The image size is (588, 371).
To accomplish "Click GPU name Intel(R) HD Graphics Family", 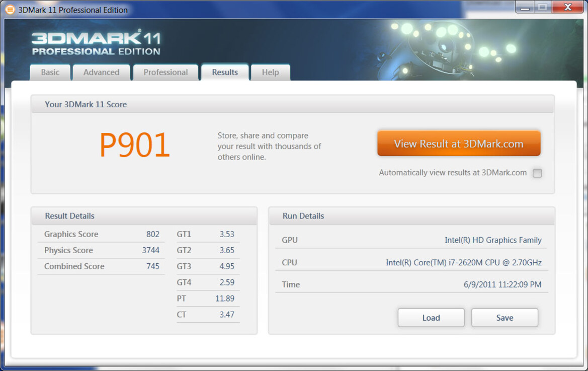I will pyautogui.click(x=493, y=240).
